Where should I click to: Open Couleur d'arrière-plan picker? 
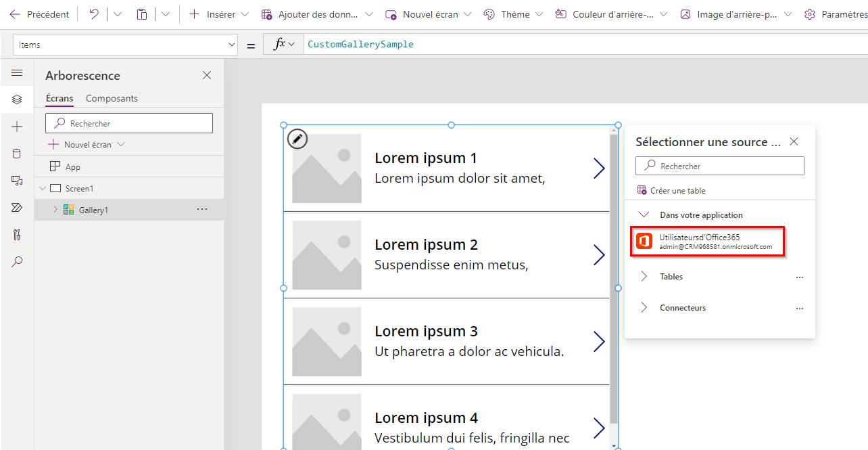[x=611, y=14]
